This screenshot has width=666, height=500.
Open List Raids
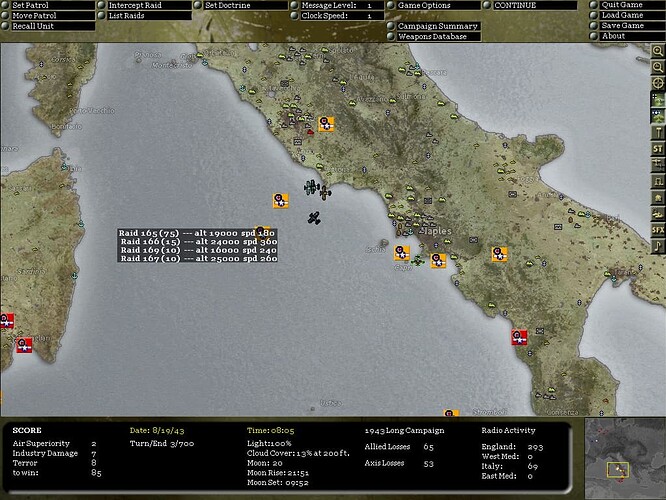144,16
